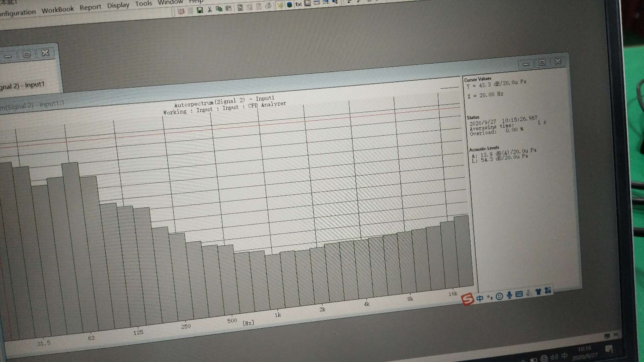Click the blue database cylinder toolbar icon

289,5
